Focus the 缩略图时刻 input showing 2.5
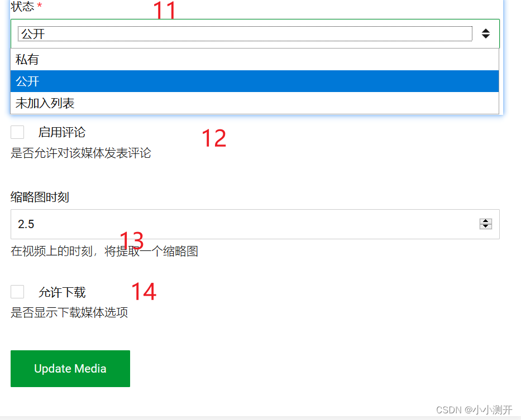The width and height of the screenshot is (521, 420). point(255,224)
